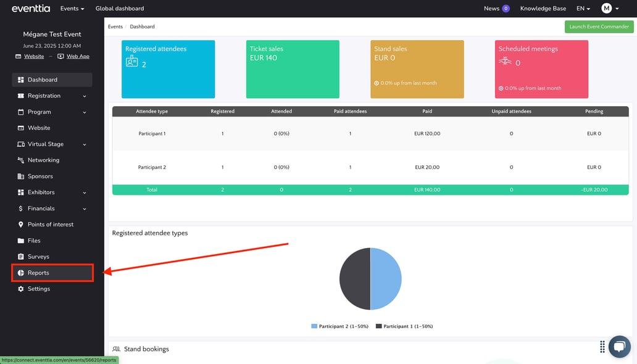637x364 pixels.
Task: Expand the Exhibitors submenu chevron
Action: [x=85, y=192]
